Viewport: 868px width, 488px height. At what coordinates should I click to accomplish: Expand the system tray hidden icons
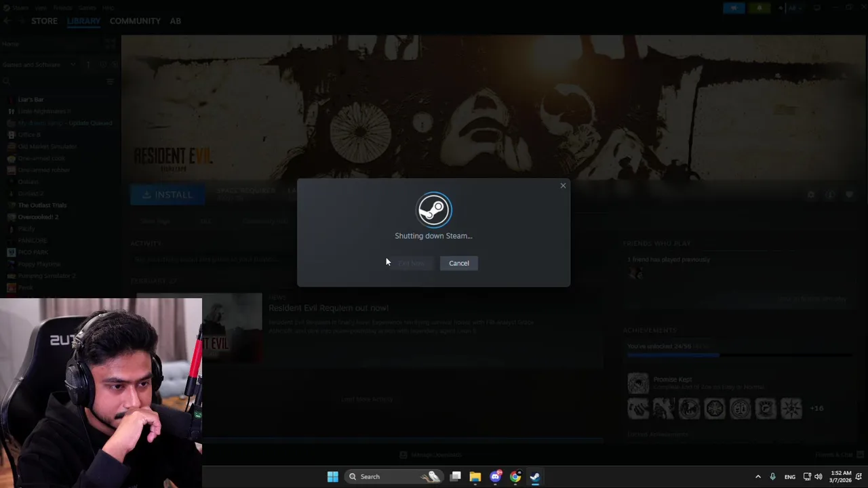(758, 476)
